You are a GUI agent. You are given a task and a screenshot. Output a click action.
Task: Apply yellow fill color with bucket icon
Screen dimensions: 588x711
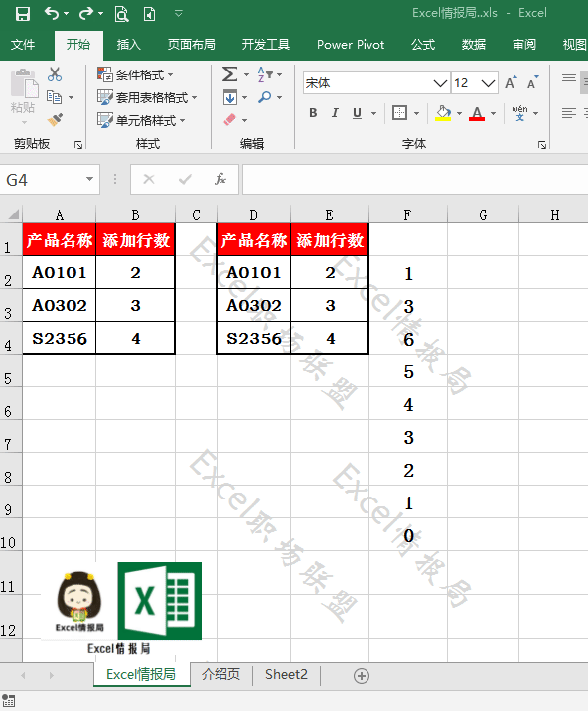pos(443,113)
